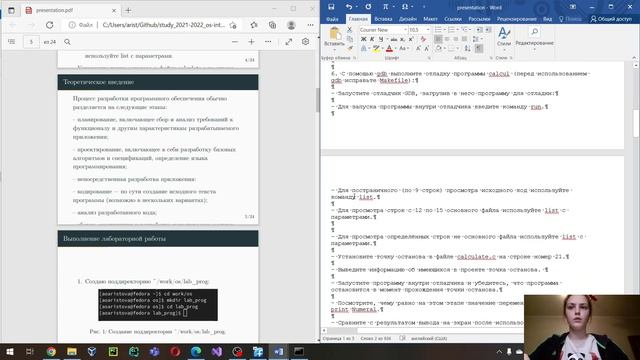Viewport: 640px width, 360px height.
Task: Apply numbered list formatting
Action: coord(451,30)
